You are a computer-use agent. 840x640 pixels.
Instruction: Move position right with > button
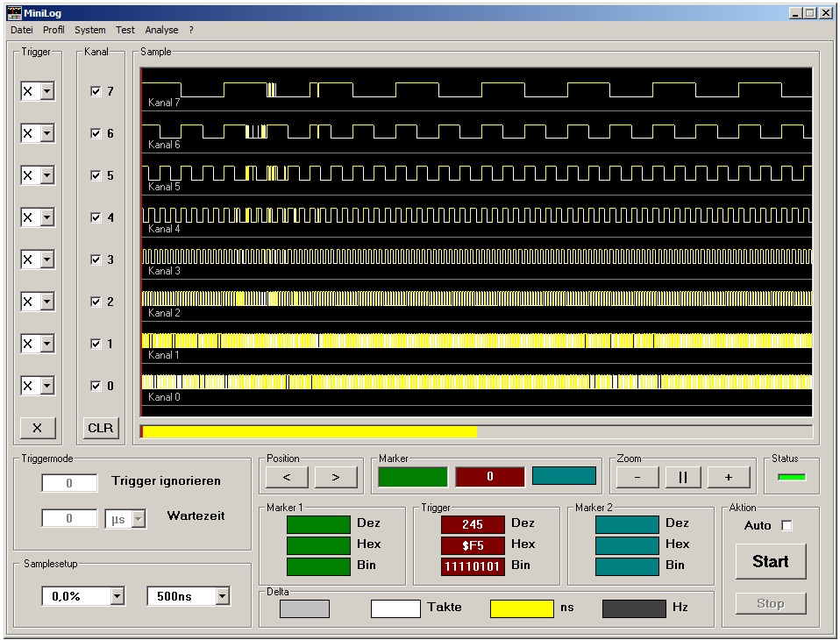336,477
